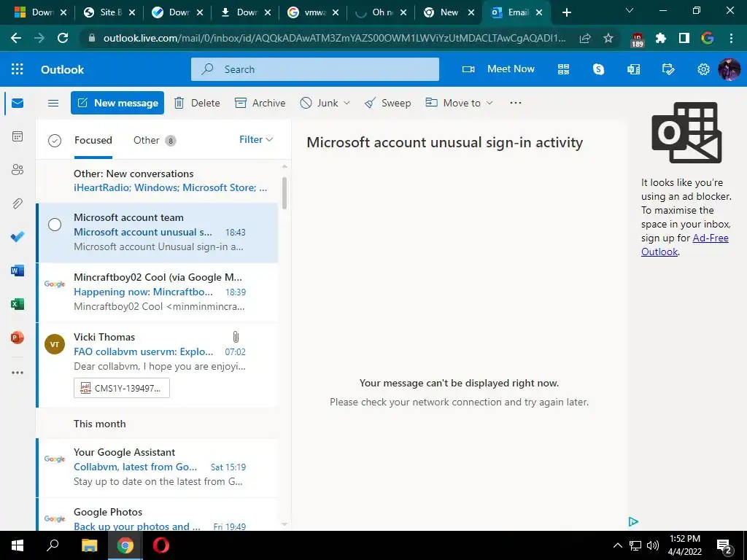Launch Excel from the sidebar
Screen dimensions: 747x560
[x=18, y=304]
